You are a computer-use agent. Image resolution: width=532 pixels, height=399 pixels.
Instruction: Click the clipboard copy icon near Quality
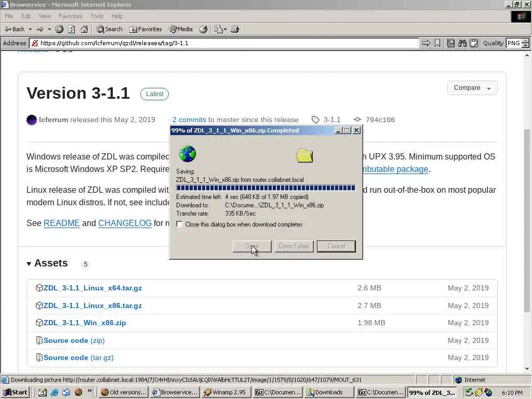pos(474,43)
